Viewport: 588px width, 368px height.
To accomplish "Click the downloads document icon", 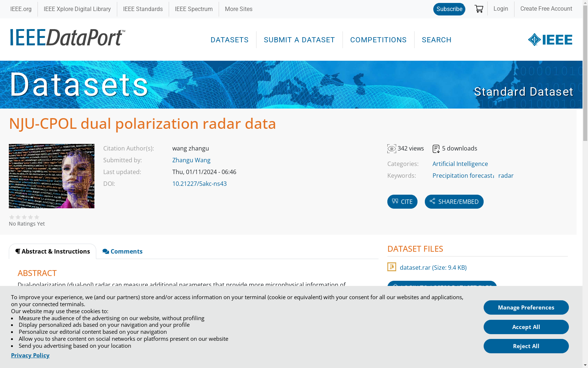I will pos(436,149).
